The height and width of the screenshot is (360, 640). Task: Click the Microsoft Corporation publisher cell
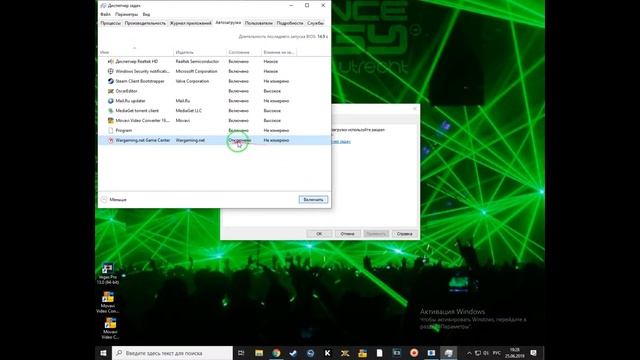coord(197,71)
